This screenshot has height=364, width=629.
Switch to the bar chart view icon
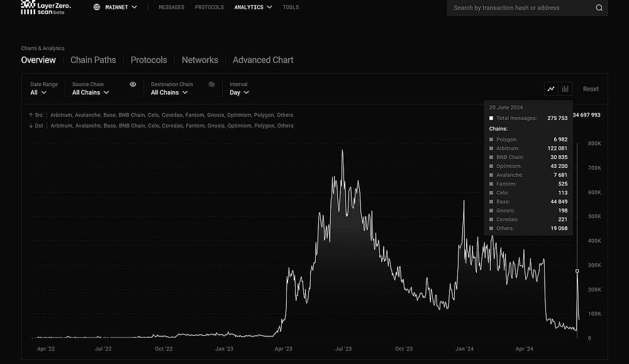pyautogui.click(x=565, y=89)
